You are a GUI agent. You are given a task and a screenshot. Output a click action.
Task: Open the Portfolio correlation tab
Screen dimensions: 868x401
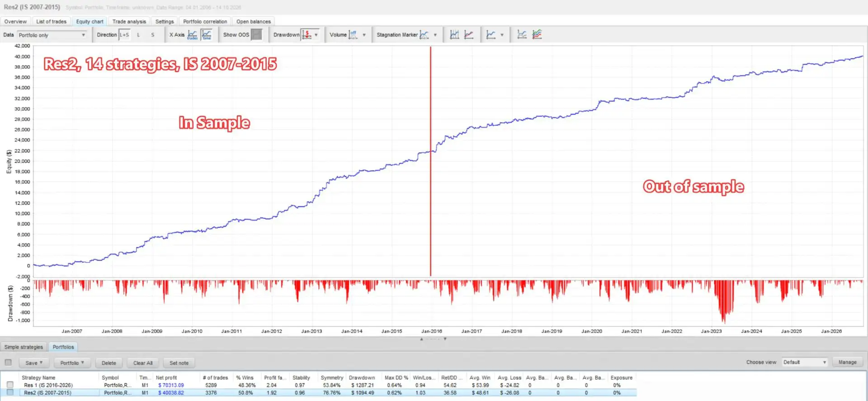pos(205,21)
